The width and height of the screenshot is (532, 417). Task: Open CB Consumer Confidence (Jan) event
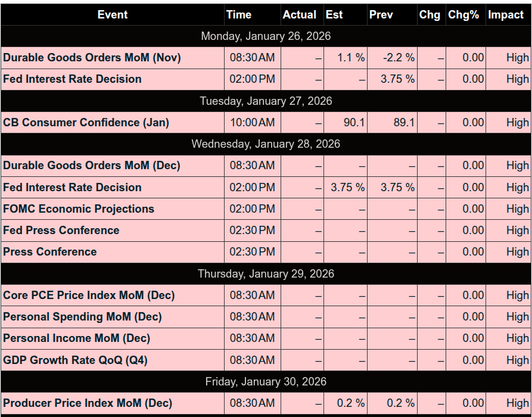click(86, 123)
